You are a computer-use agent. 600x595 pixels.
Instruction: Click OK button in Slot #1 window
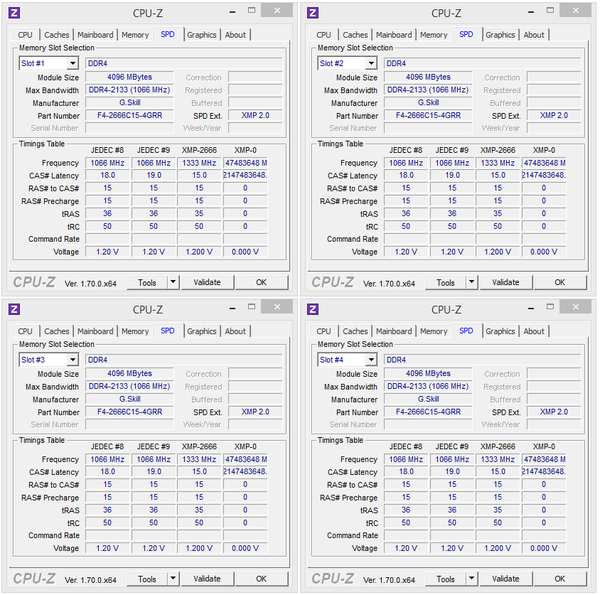pos(261,282)
